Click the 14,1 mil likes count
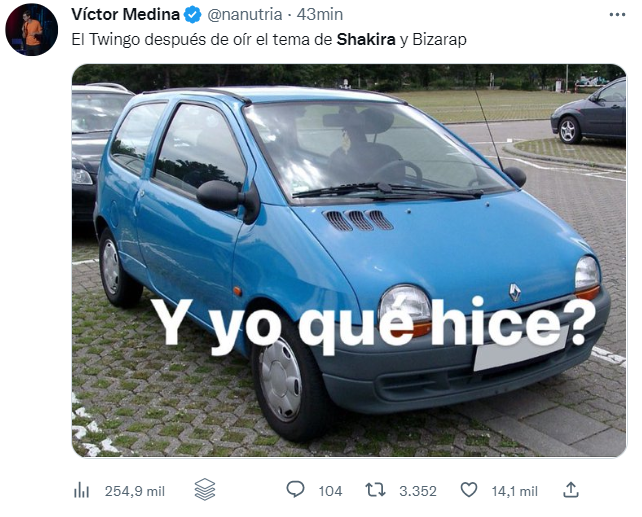Image resolution: width=642 pixels, height=517 pixels. [x=514, y=491]
